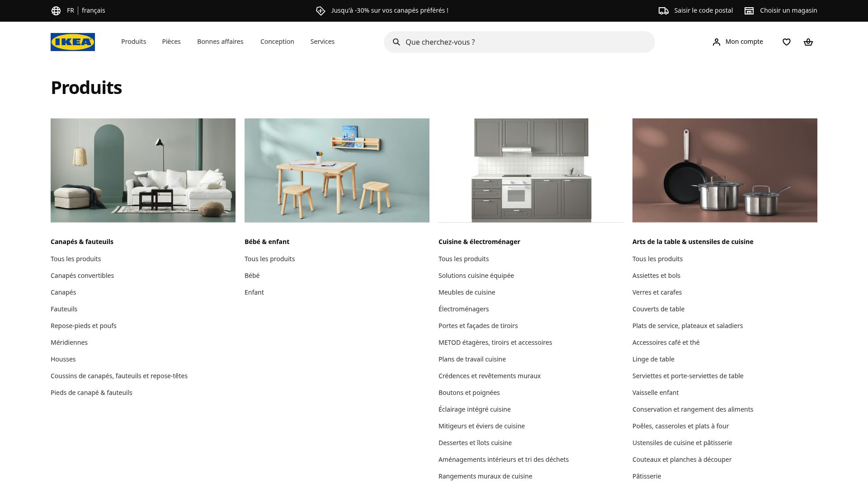The image size is (868, 488).
Task: Click the IKEA logo
Action: pos(72,42)
